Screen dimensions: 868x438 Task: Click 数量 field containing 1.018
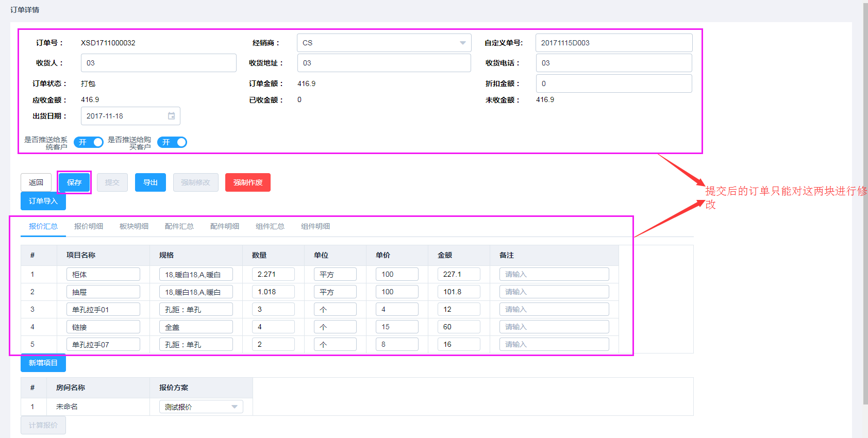pyautogui.click(x=273, y=292)
